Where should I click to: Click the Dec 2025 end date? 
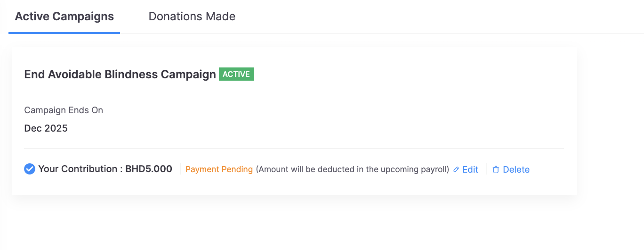(x=46, y=128)
